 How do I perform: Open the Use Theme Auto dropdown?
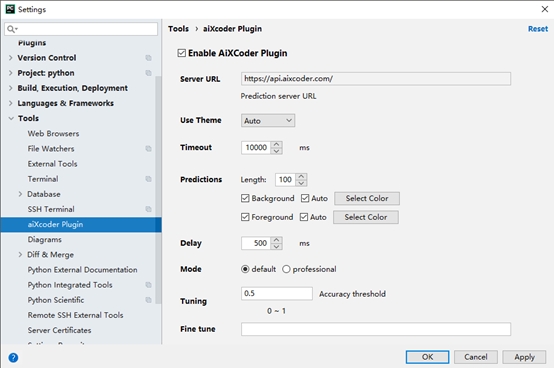[268, 121]
